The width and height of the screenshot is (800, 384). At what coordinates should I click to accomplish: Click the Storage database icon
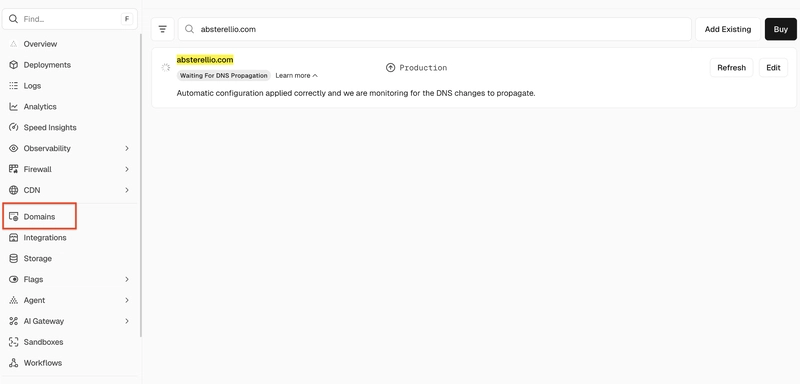click(x=14, y=259)
